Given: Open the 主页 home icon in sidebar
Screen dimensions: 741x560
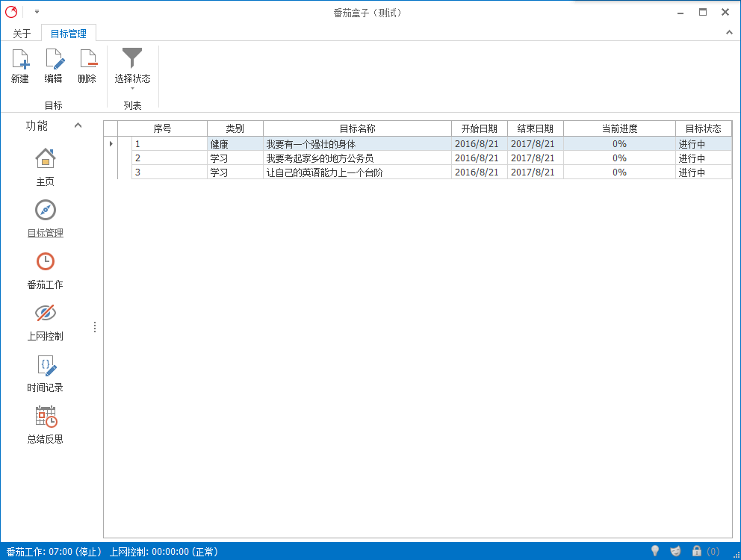Looking at the screenshot, I should tap(46, 158).
